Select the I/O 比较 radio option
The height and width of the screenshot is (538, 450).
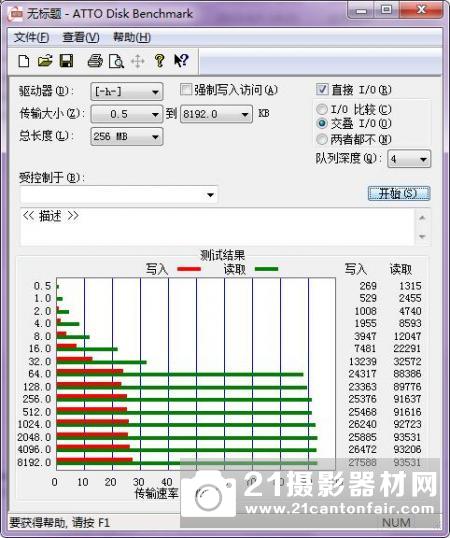click(x=322, y=109)
